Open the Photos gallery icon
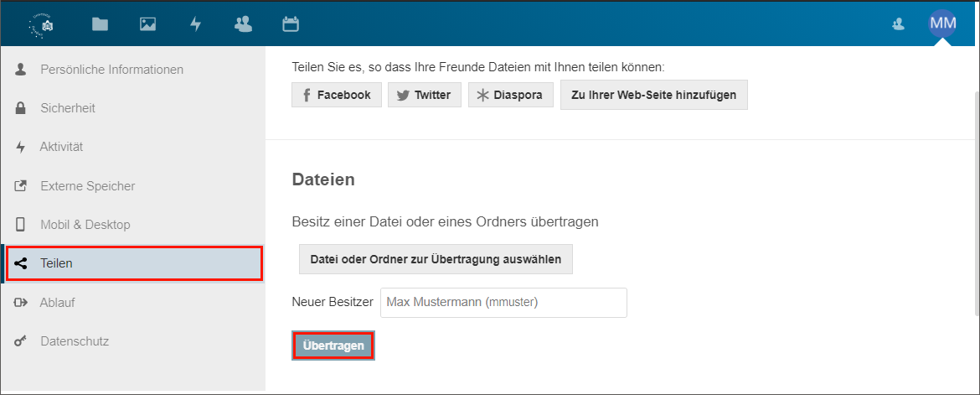Viewport: 980px width, 395px height. [148, 24]
